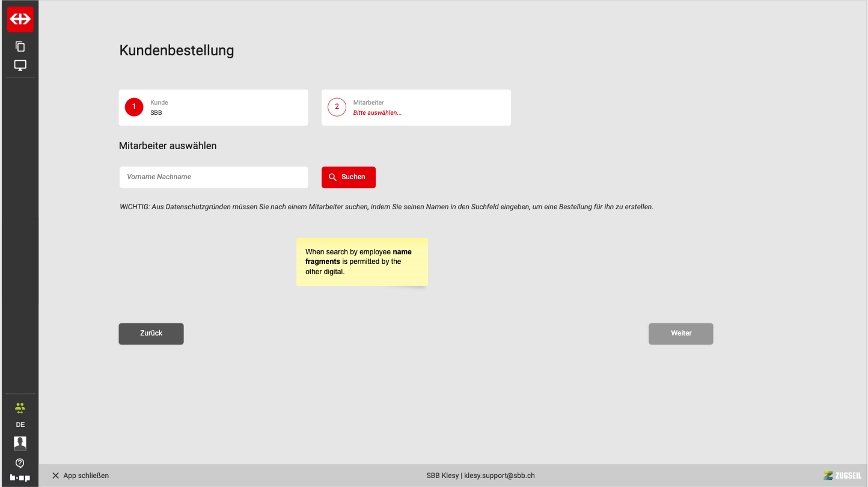This screenshot has width=868, height=487.
Task: Click the klesy.support@sbb.ch footer email
Action: click(500, 476)
